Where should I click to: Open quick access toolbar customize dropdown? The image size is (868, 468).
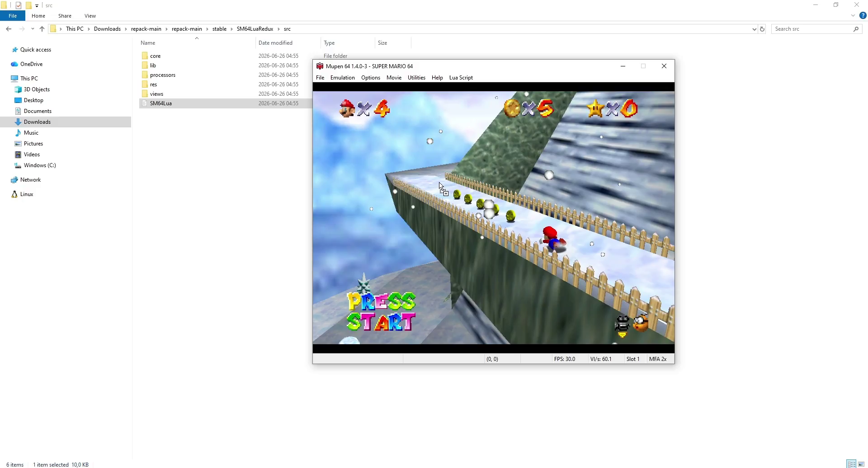37,5
